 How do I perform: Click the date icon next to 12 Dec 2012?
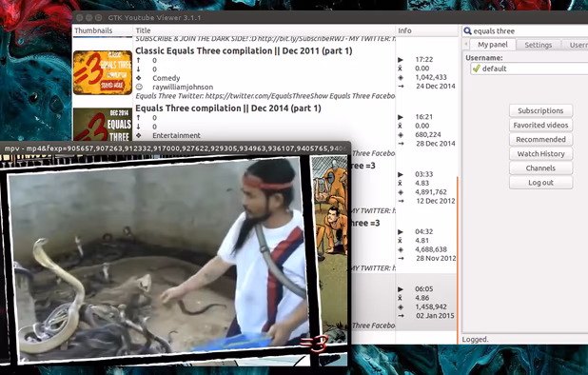(x=401, y=201)
